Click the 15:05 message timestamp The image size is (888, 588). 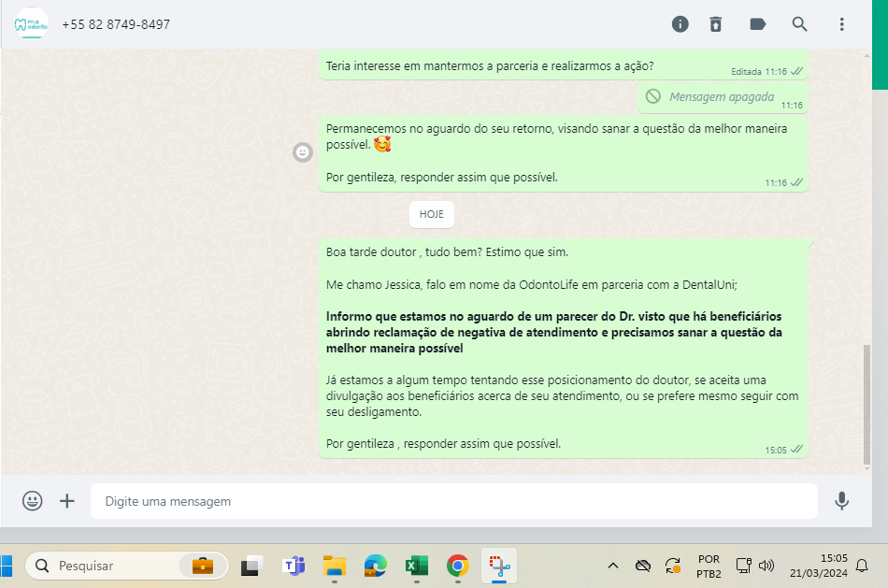[776, 451]
